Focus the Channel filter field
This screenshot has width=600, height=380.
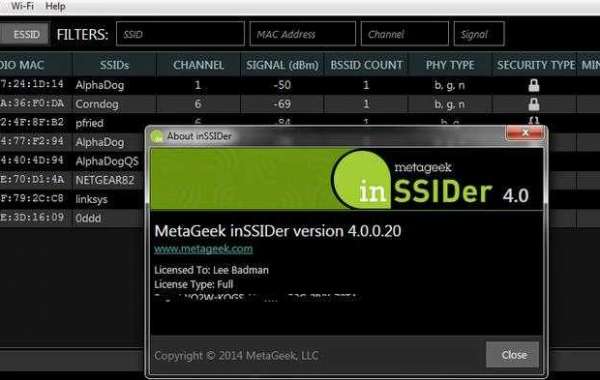pos(404,34)
